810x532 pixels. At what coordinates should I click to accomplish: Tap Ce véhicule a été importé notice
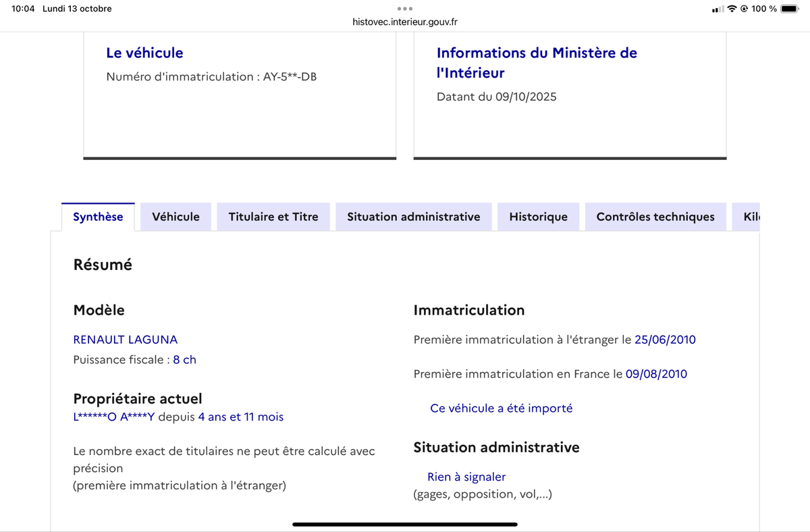pyautogui.click(x=502, y=408)
